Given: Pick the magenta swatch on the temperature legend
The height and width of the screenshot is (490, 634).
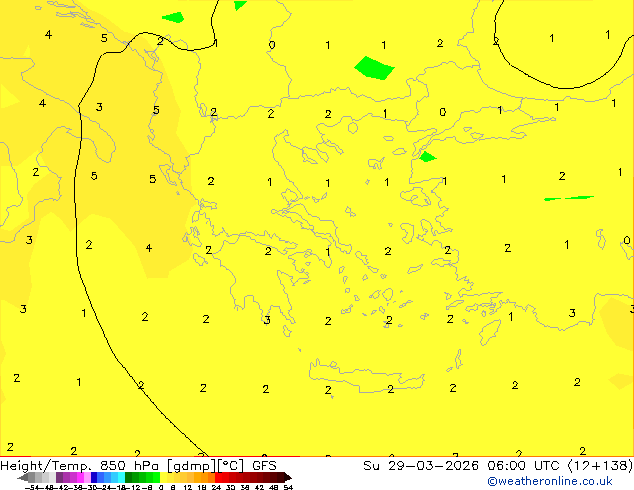Looking at the screenshot, I should coord(80,477).
